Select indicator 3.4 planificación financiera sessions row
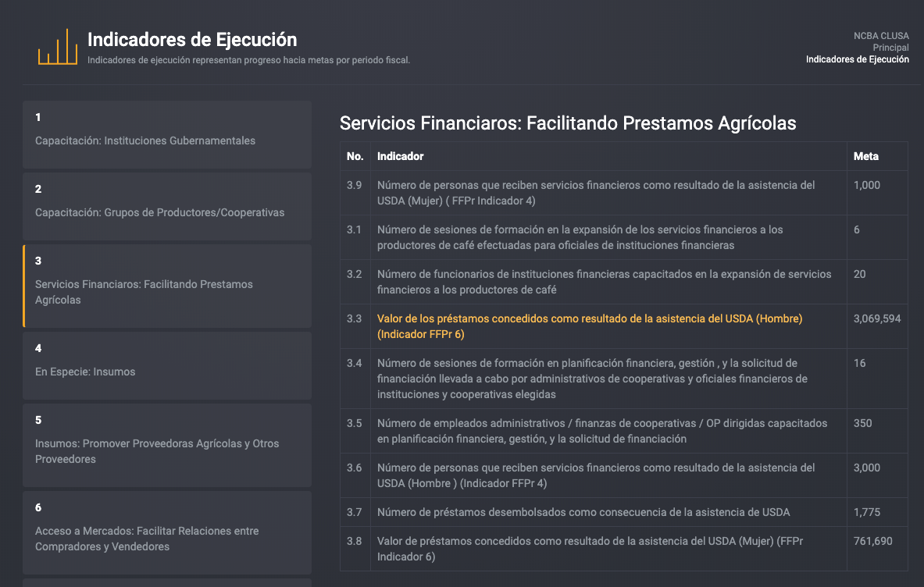 click(623, 379)
